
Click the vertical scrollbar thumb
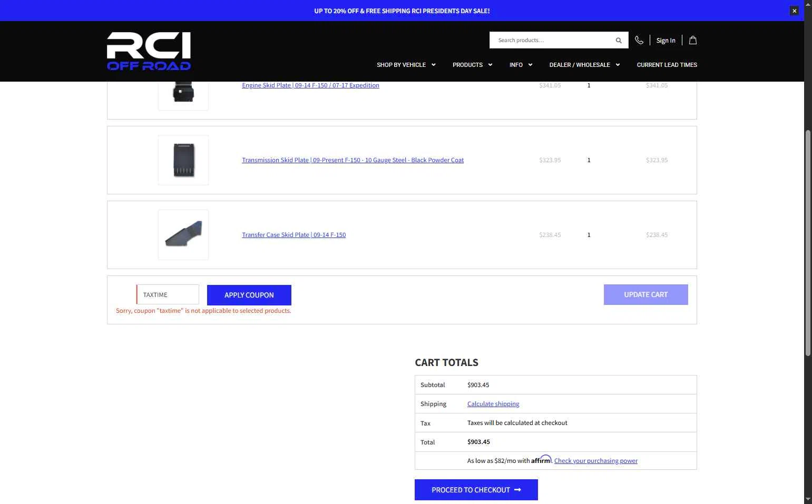click(x=808, y=242)
